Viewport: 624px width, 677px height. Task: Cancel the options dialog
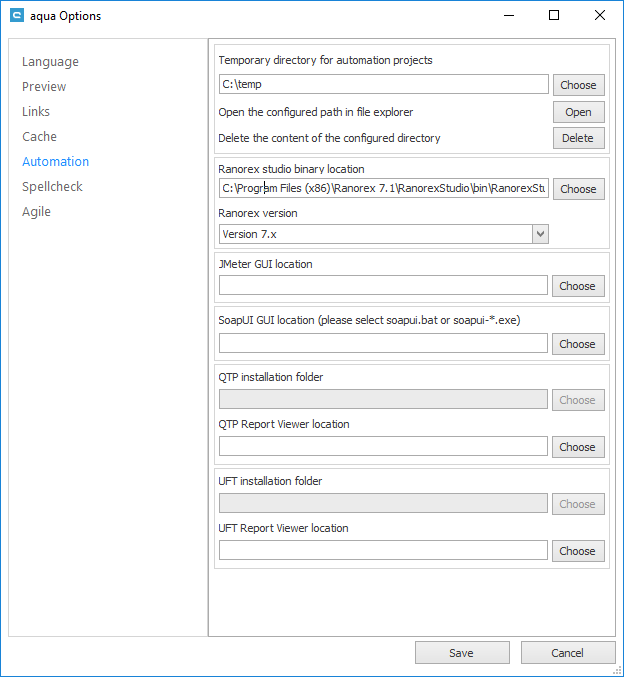[567, 653]
